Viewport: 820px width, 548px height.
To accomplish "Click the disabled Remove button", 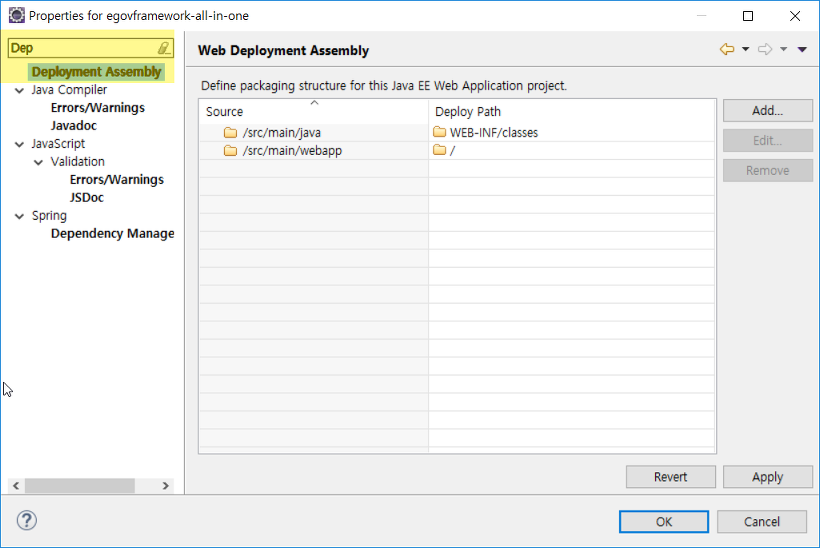I will click(768, 170).
